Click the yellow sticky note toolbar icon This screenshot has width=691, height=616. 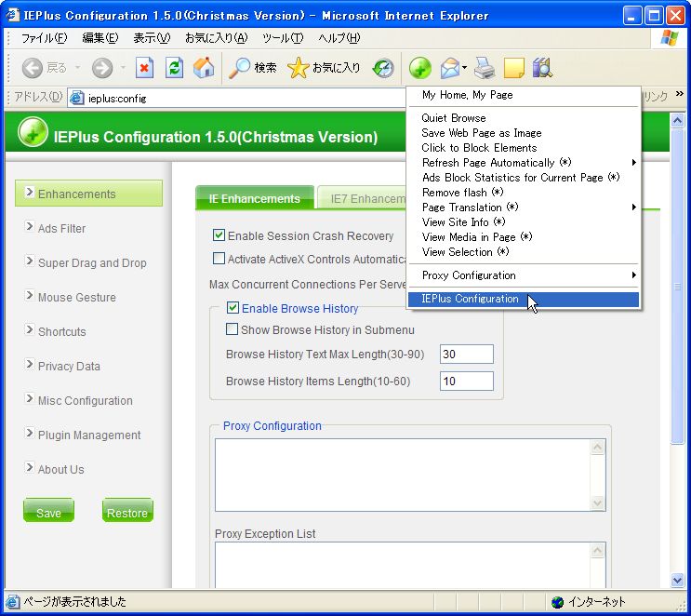[513, 68]
